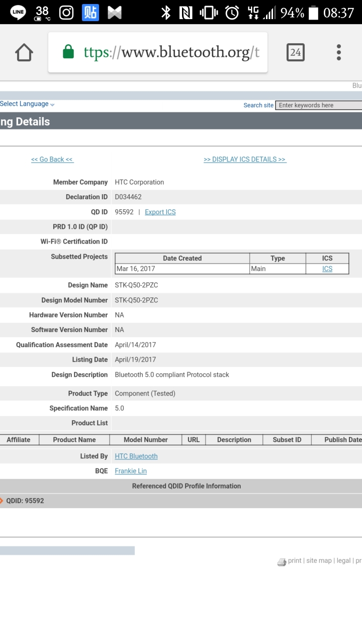Viewport: 362px width, 644px height.
Task: Select the Qualification Assessment Date April/14/2017
Action: pos(135,345)
